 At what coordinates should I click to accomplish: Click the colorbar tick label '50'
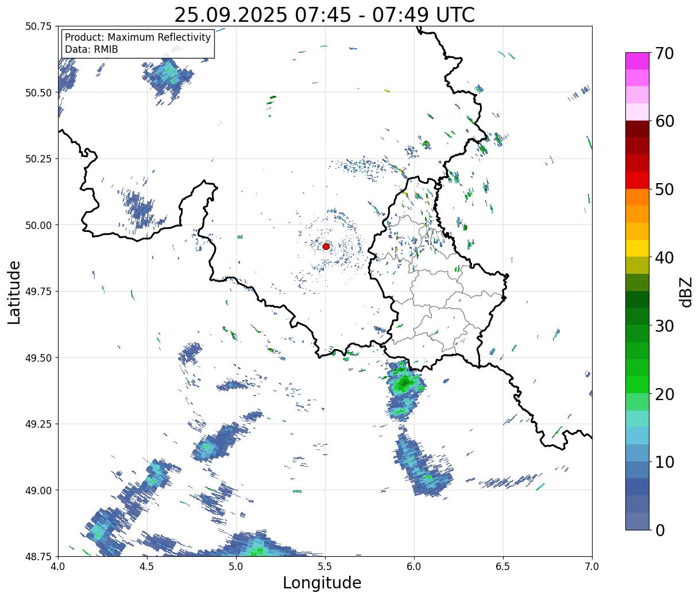coord(664,189)
